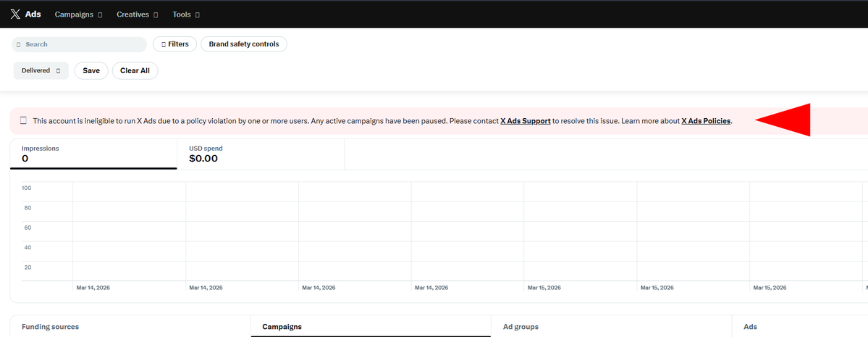Expand the Creatives dropdown arrow
This screenshot has width=868, height=337.
click(x=156, y=15)
